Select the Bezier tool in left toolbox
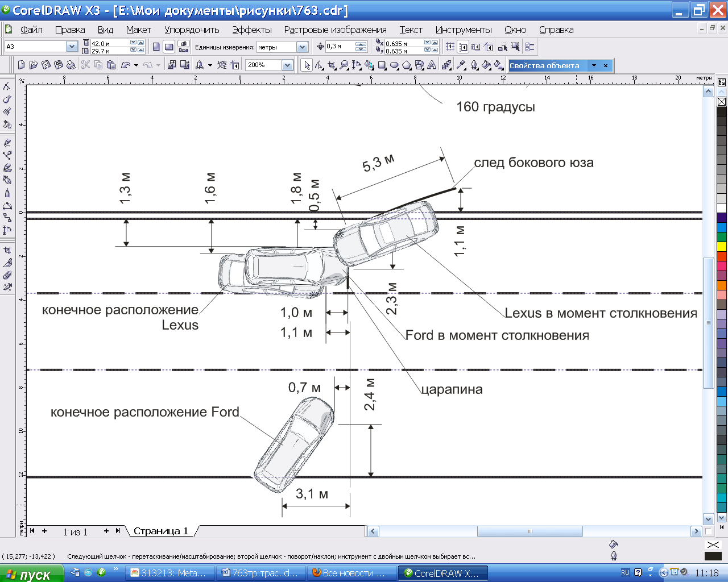Viewport: 728px width, 582px height. tap(7, 155)
